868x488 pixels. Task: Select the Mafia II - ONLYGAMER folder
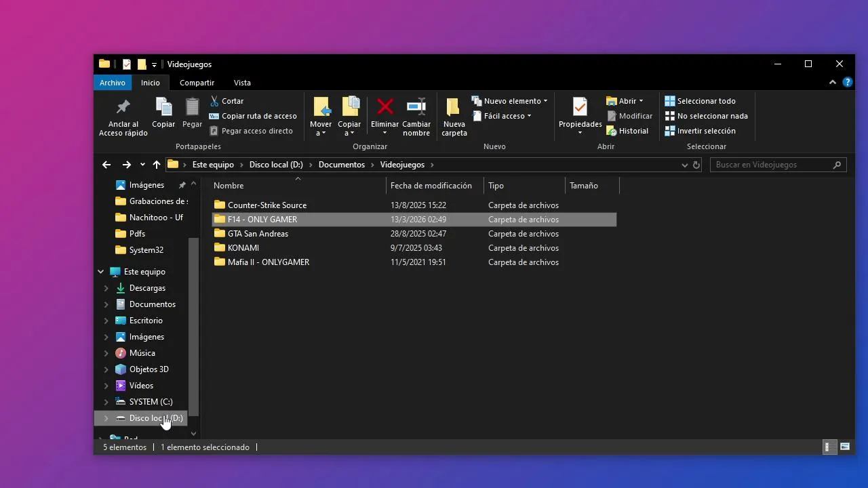(414, 262)
